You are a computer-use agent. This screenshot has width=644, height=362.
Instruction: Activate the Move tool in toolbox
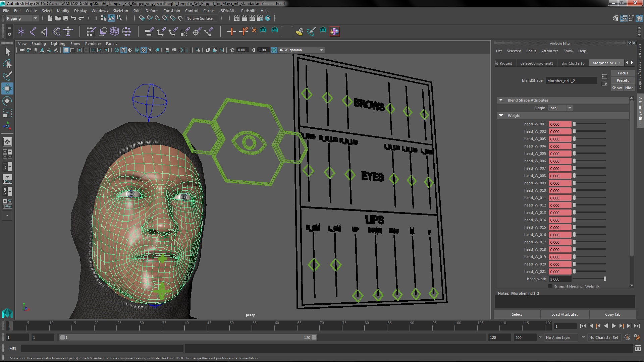pos(7,88)
